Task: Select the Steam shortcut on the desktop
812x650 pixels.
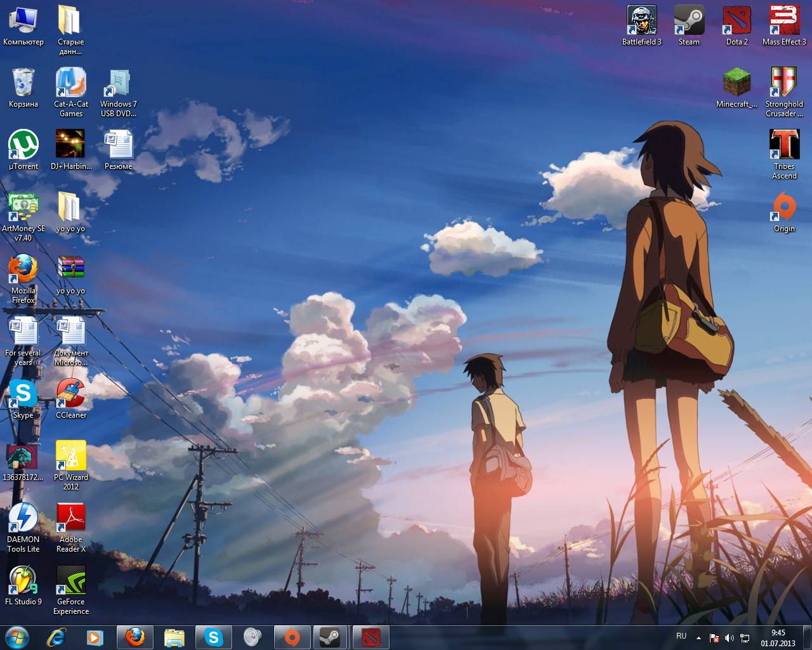Action: point(689,26)
